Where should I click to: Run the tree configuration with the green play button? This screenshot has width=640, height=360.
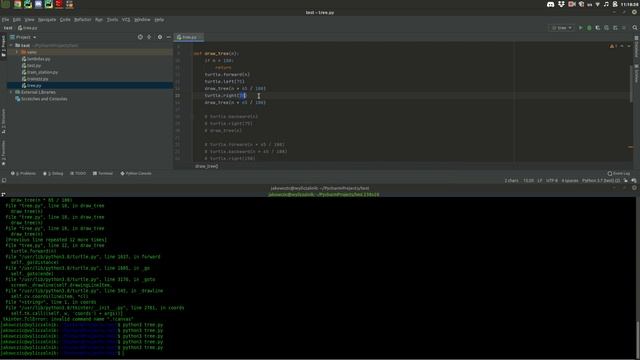click(x=580, y=28)
